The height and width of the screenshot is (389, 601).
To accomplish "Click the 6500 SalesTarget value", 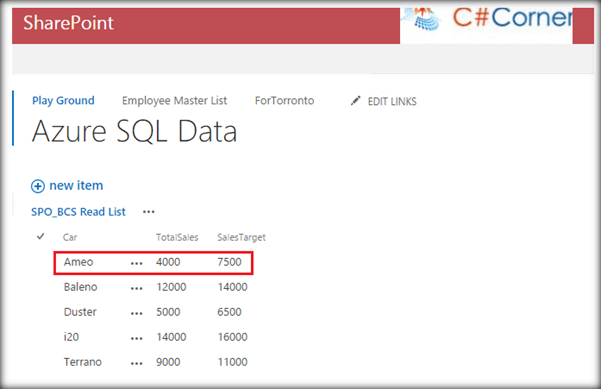I will click(x=229, y=312).
